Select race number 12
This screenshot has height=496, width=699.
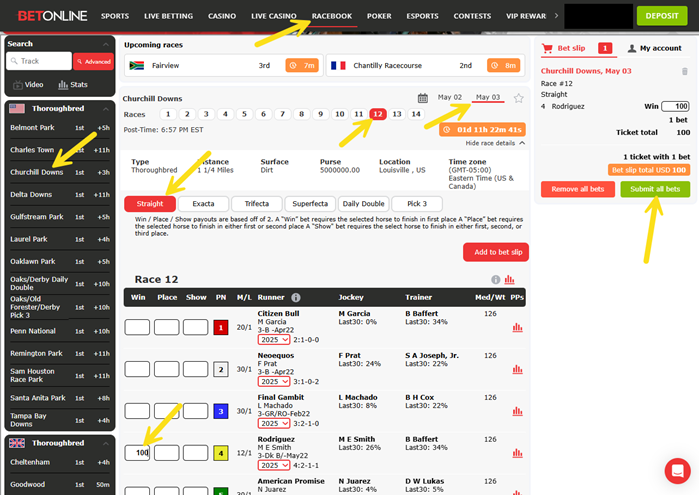coord(378,114)
